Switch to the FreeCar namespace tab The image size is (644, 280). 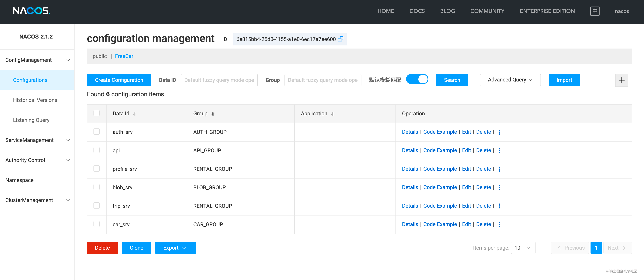(x=124, y=56)
